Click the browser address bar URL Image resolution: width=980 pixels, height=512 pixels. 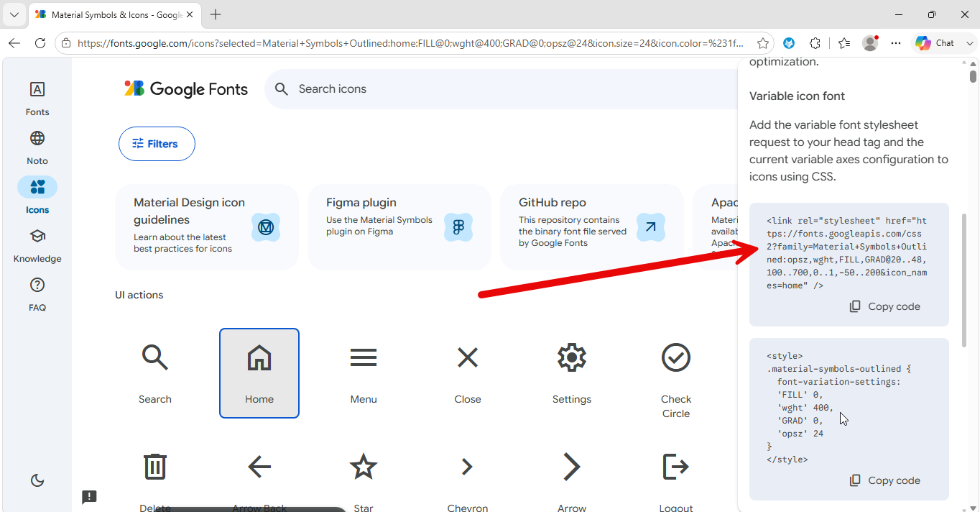(x=410, y=43)
